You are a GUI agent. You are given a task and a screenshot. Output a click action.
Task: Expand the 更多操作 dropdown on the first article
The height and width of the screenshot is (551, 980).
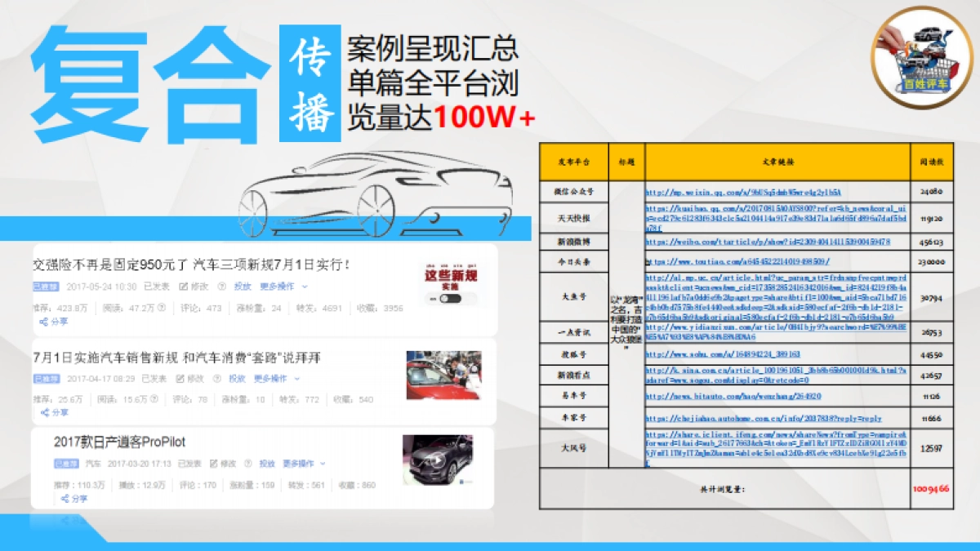click(278, 287)
